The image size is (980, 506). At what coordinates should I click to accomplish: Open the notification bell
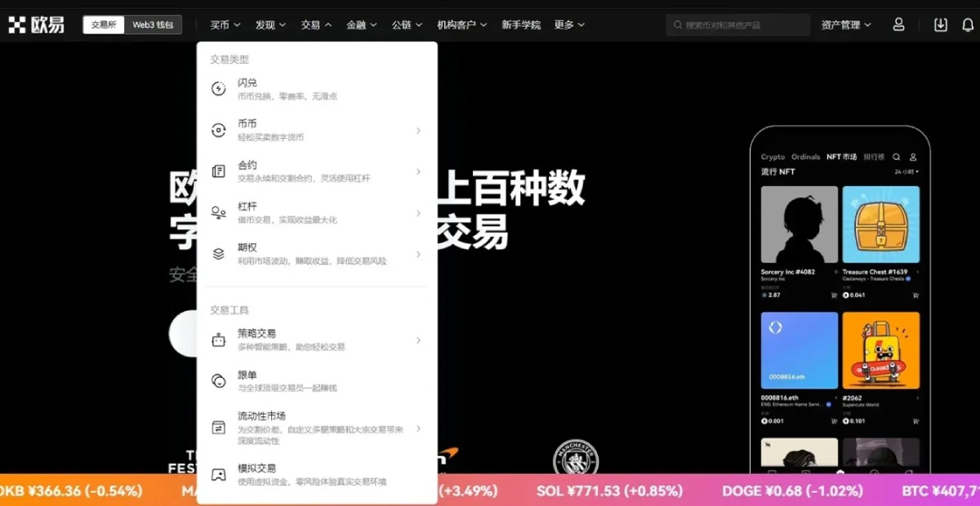(x=967, y=24)
